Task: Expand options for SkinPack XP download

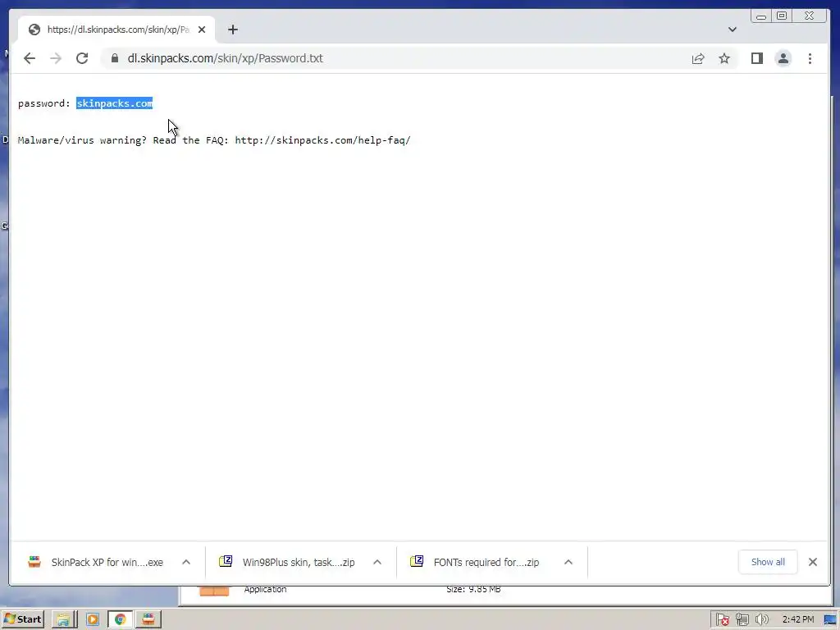Action: point(186,562)
